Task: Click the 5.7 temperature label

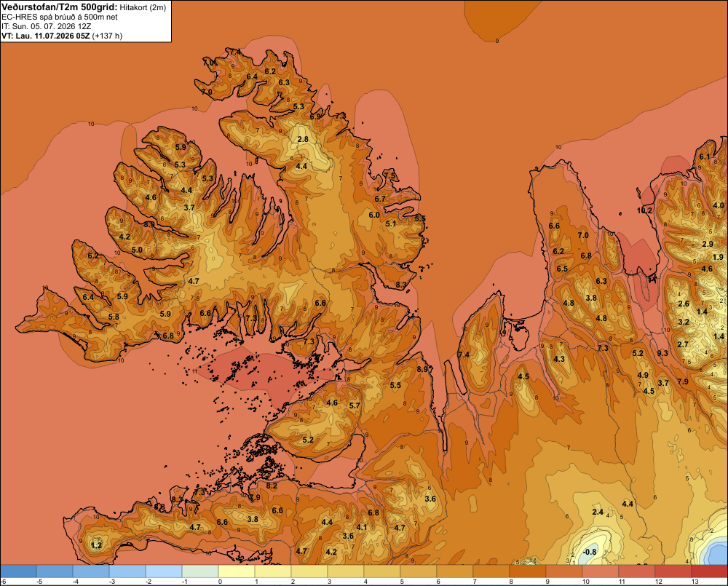Action: (x=355, y=405)
